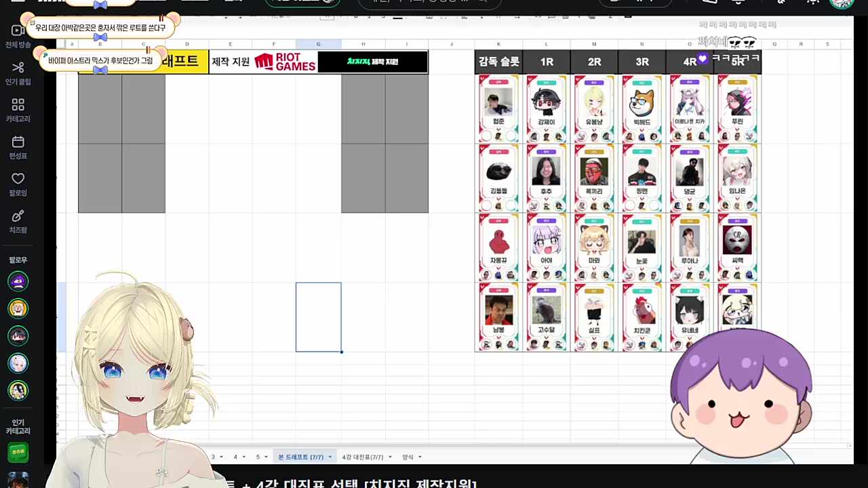
Task: Select the 댕균 player card
Action: click(690, 178)
